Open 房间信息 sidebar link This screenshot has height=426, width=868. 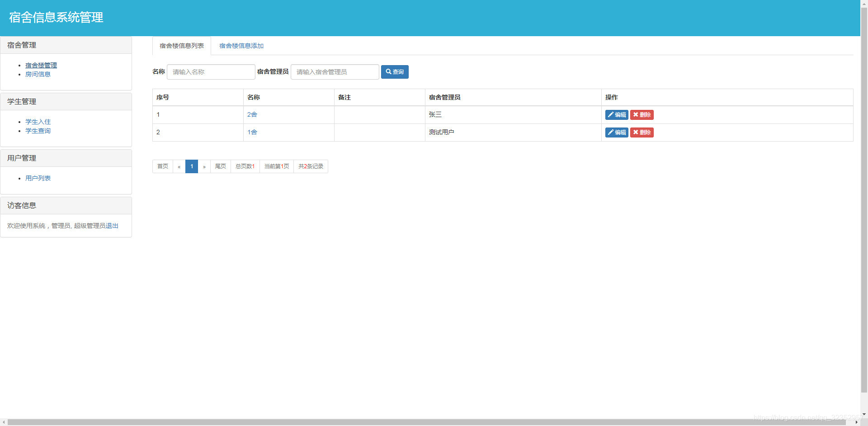coord(38,74)
